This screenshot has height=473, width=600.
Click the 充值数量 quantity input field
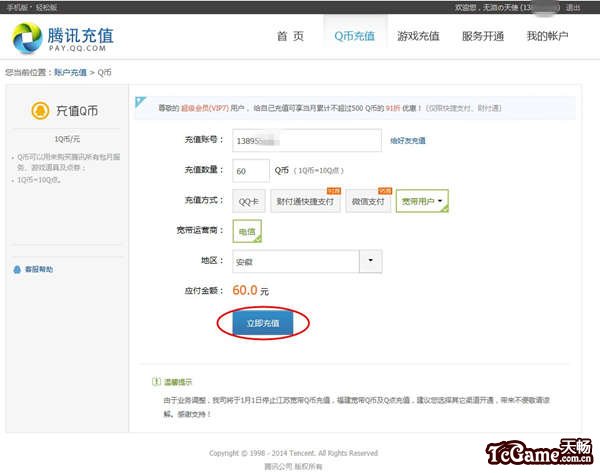pos(251,171)
